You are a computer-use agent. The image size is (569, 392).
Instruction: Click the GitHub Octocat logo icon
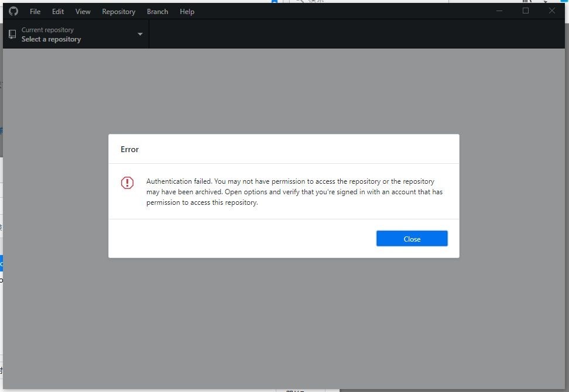tap(13, 11)
